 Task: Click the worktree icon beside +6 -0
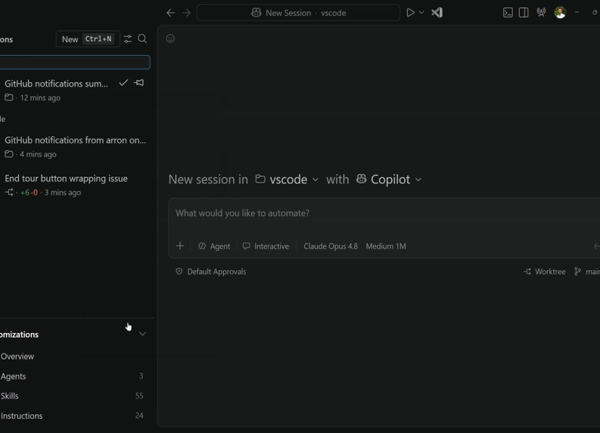click(x=9, y=192)
